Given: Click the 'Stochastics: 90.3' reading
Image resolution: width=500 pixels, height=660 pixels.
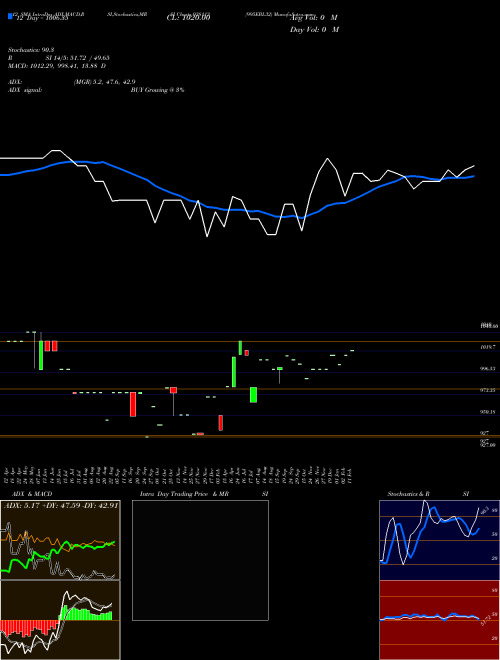Looking at the screenshot, I should tap(29, 50).
